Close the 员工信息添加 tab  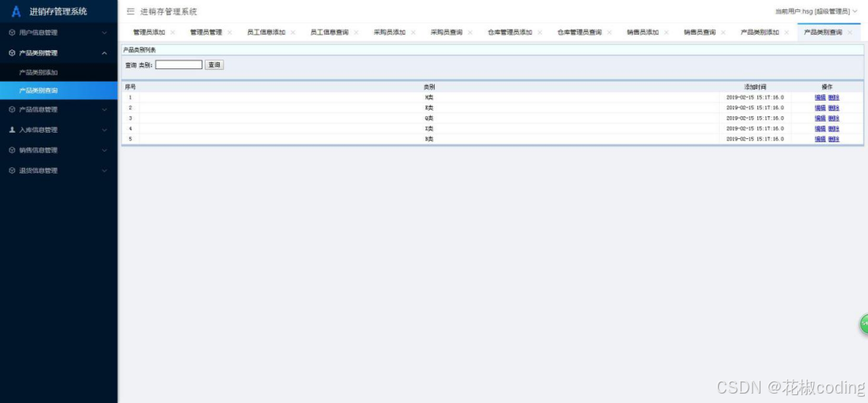tap(293, 32)
